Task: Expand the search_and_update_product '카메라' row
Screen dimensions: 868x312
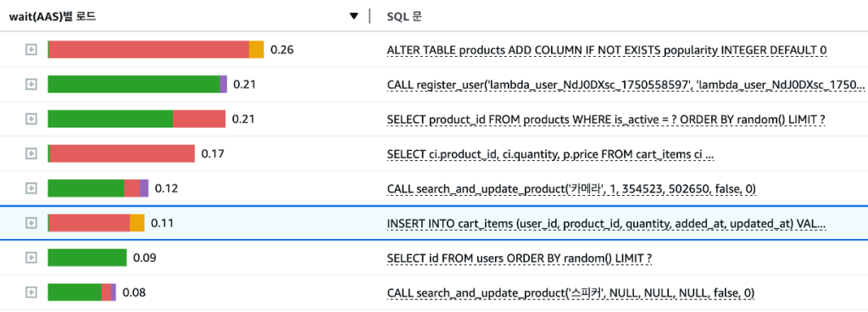Action: coord(31,188)
